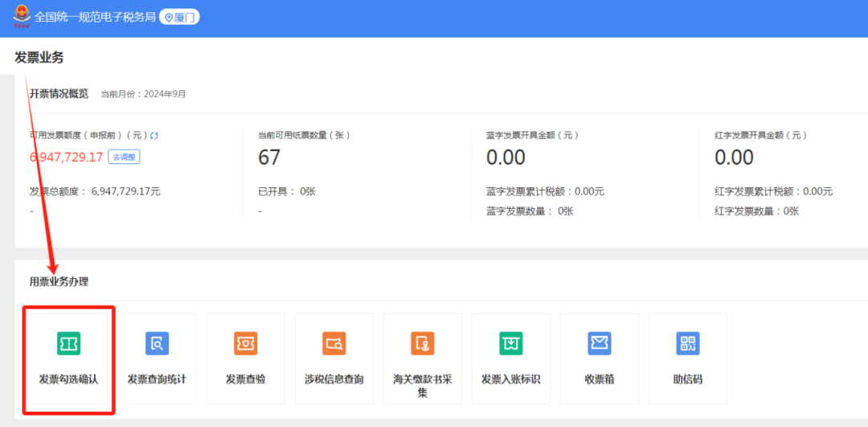The image size is (868, 427).
Task: Switch location via 厦门 selector
Action: 179,17
